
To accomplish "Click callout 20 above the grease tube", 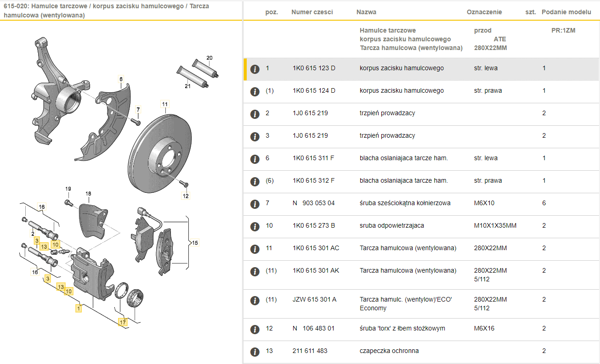I will point(209,58).
